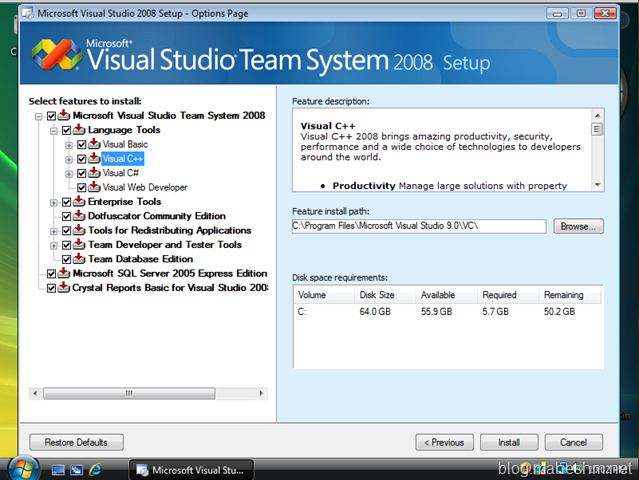Viewport: 639px width, 480px height.
Task: Click the install icon beside Visual C#
Action: [94, 173]
